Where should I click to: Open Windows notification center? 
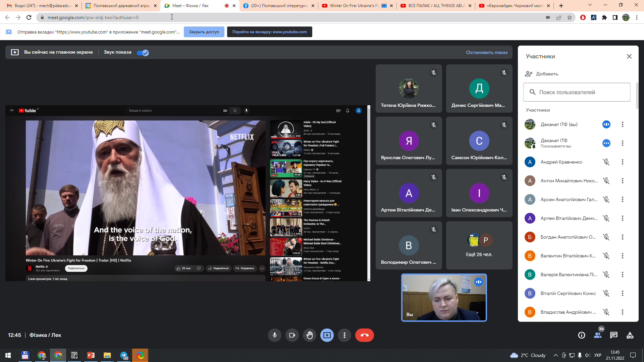pos(633,355)
